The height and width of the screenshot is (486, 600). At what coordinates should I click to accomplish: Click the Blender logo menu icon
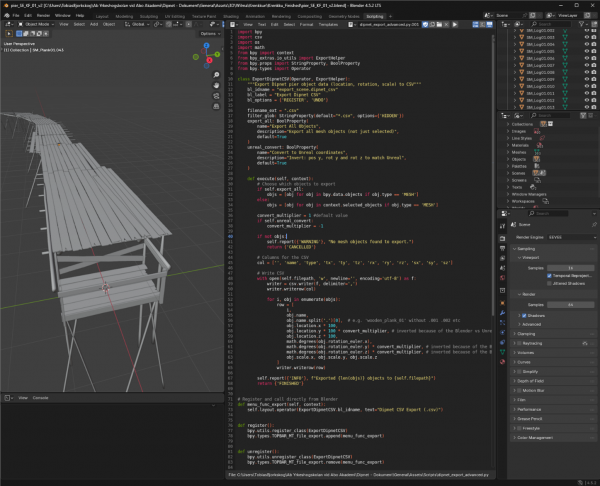pyautogui.click(x=7, y=16)
